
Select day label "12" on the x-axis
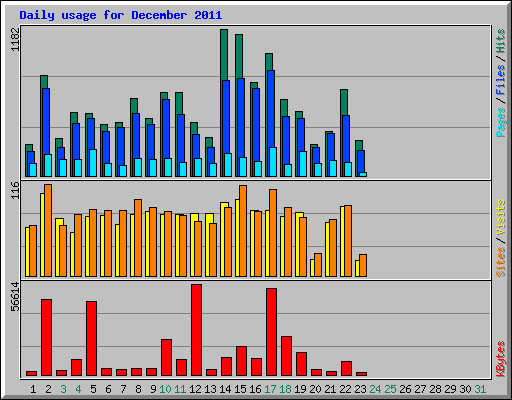point(195,389)
